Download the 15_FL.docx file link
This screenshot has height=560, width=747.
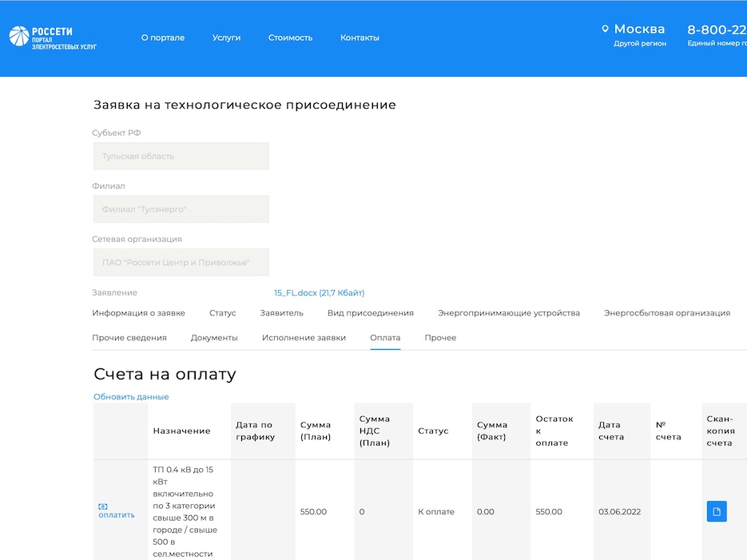coord(320,293)
